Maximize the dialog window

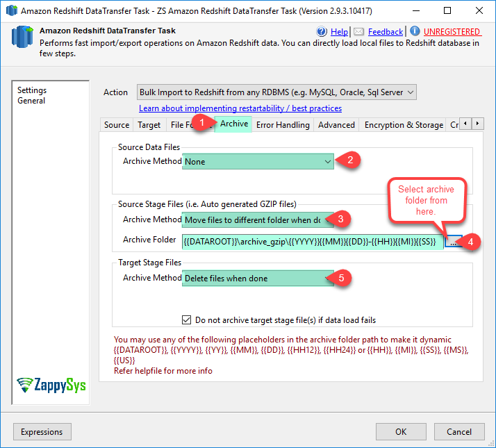click(x=447, y=10)
